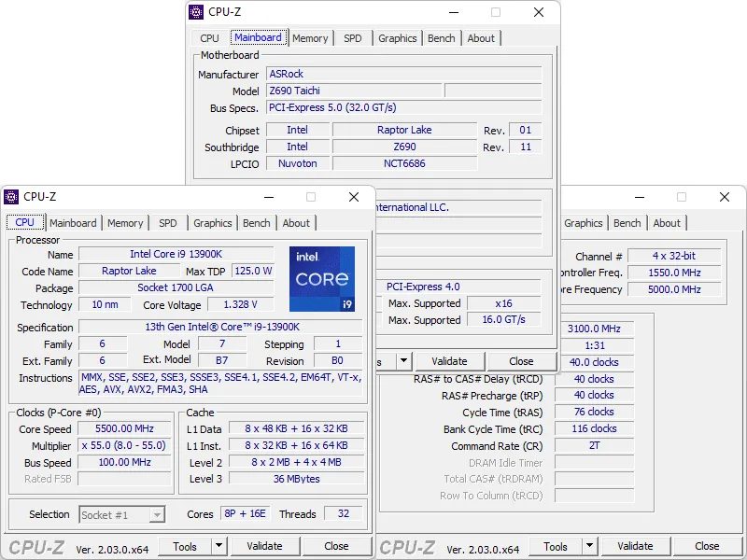Screen dimensions: 747x560
Task: Open the About tab in the front CPU window
Action: click(296, 223)
